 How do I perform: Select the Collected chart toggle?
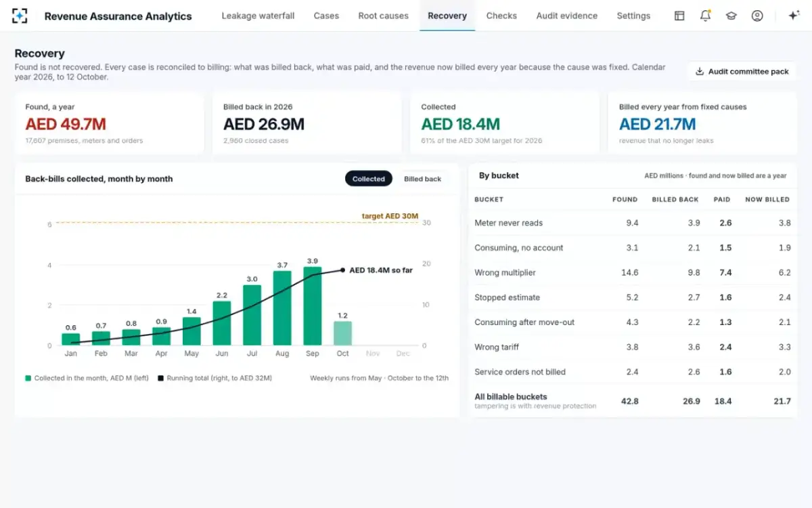pyautogui.click(x=369, y=179)
